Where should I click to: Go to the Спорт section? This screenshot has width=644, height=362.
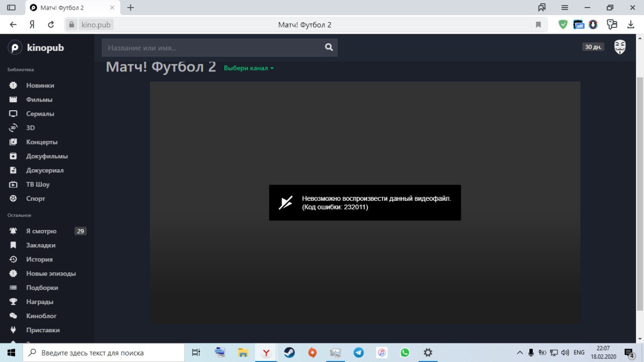click(x=35, y=198)
